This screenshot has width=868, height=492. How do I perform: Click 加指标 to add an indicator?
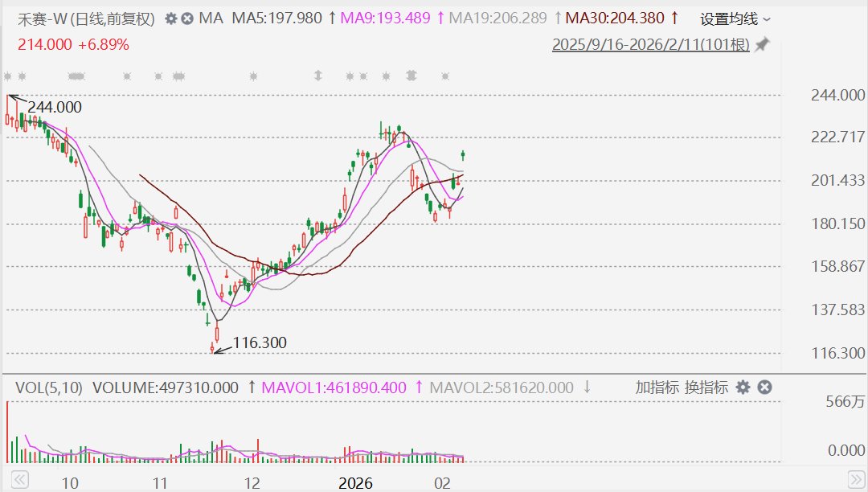(657, 387)
